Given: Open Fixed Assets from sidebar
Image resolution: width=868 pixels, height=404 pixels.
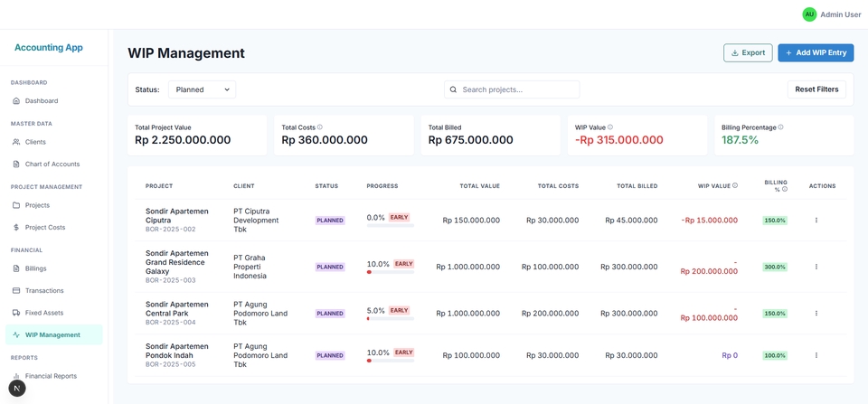Looking at the screenshot, I should pos(53,313).
